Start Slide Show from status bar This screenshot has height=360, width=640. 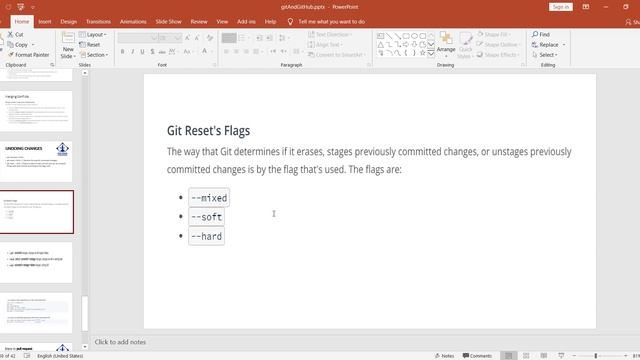point(561,356)
